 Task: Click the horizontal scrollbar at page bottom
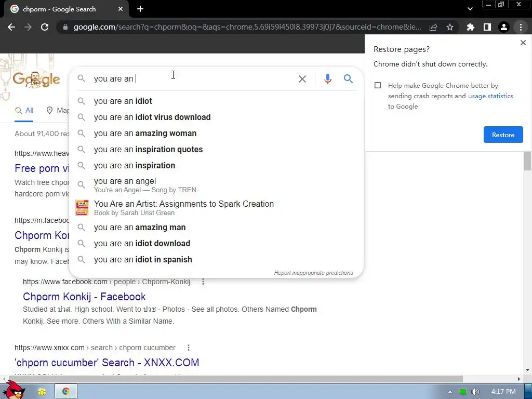pos(236,379)
